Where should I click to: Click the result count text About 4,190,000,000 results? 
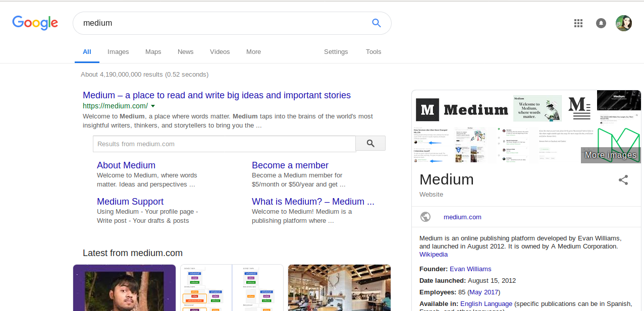144,75
